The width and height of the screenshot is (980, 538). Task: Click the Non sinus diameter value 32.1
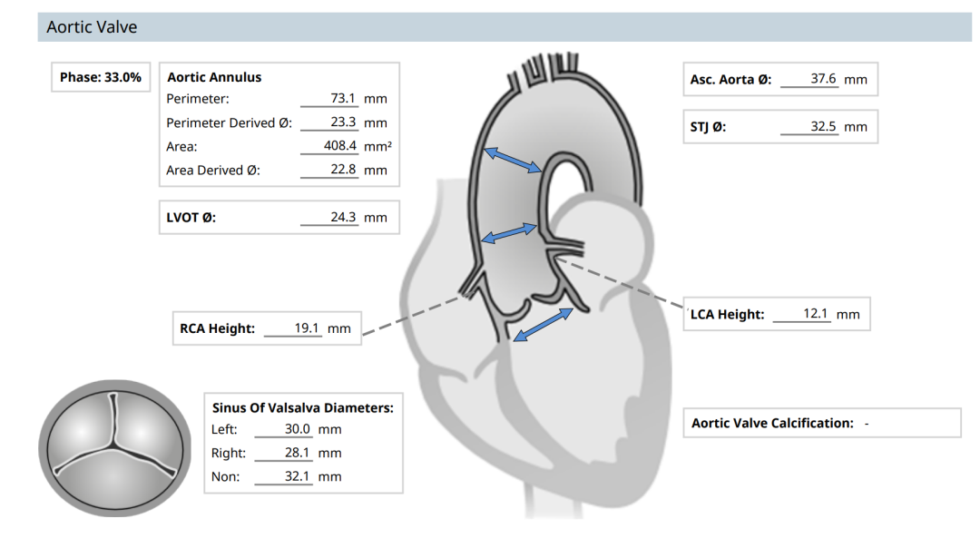(x=284, y=477)
